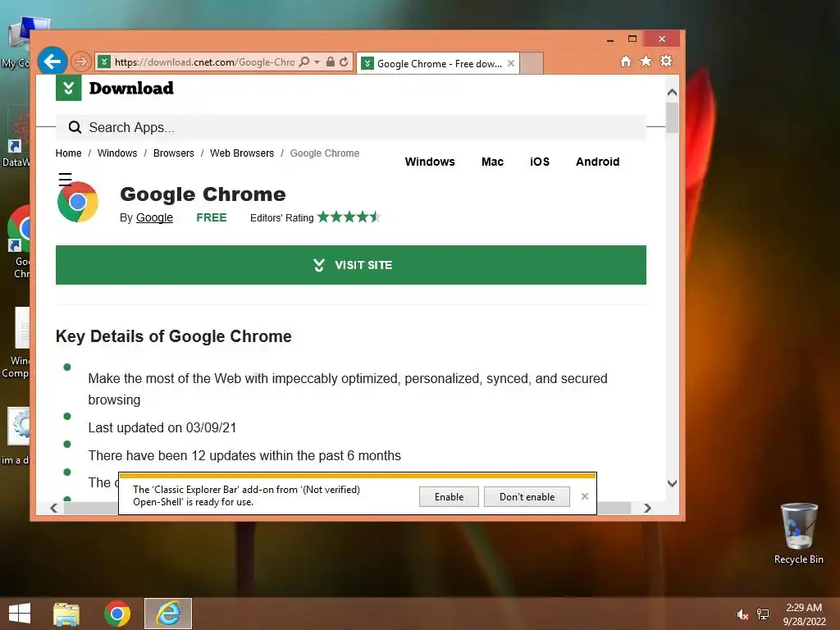Go back with the blue Back arrow
Viewport: 840px width, 630px height.
52,62
